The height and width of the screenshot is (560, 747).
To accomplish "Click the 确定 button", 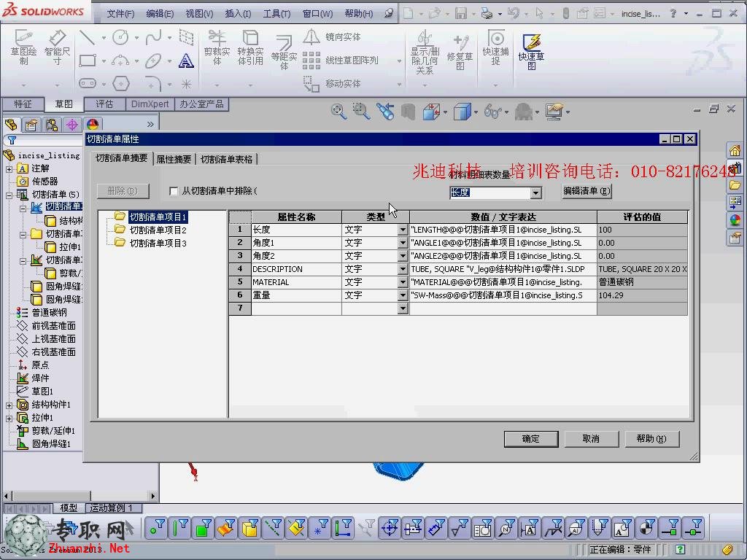I will pos(531,438).
